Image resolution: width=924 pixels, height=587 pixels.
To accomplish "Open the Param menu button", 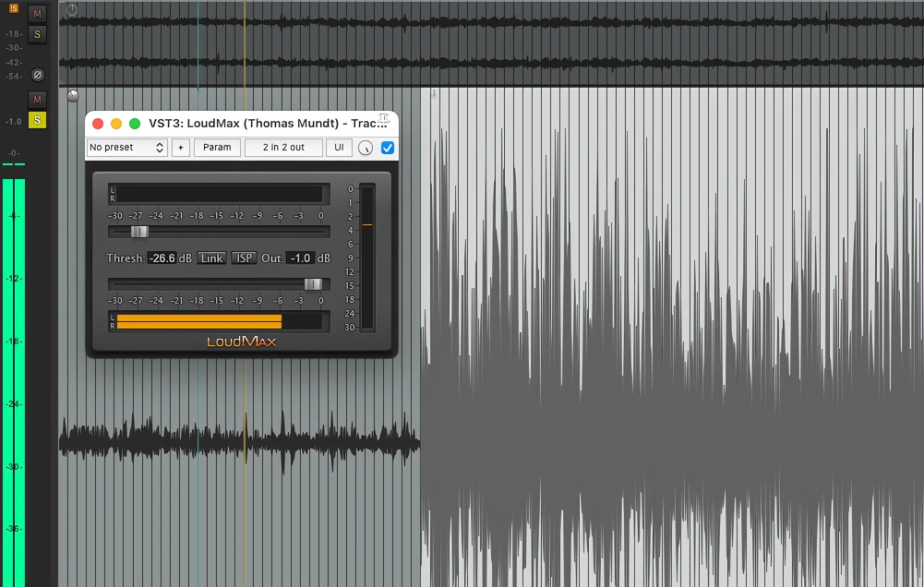I will point(217,148).
